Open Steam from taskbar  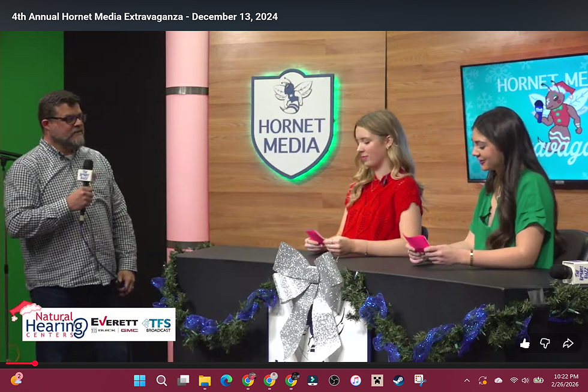click(x=398, y=381)
